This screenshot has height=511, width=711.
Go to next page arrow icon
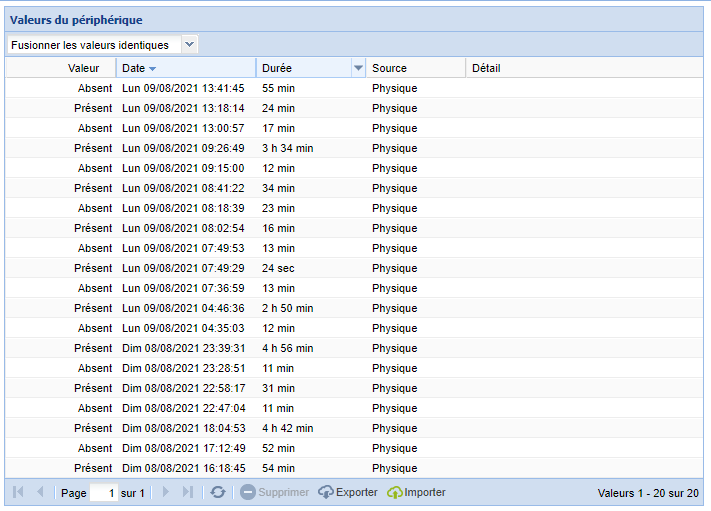point(166,492)
